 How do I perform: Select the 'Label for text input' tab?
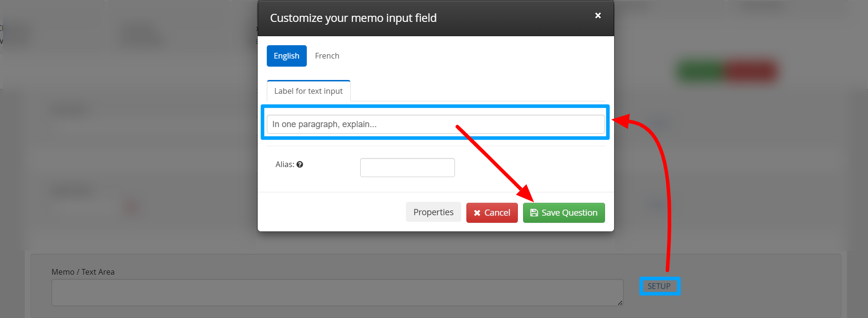(x=308, y=91)
